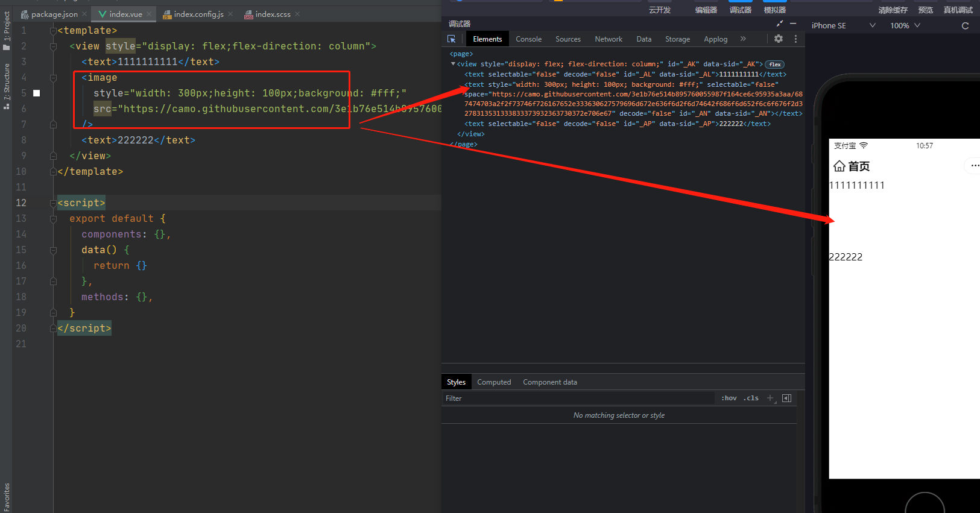The image size is (980, 513).
Task: Open the Data tab
Action: [x=643, y=39]
